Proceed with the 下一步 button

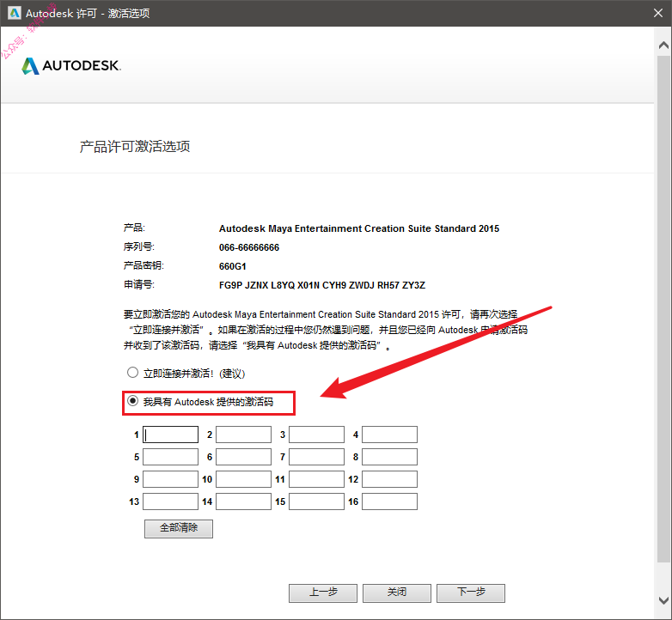pos(471,593)
